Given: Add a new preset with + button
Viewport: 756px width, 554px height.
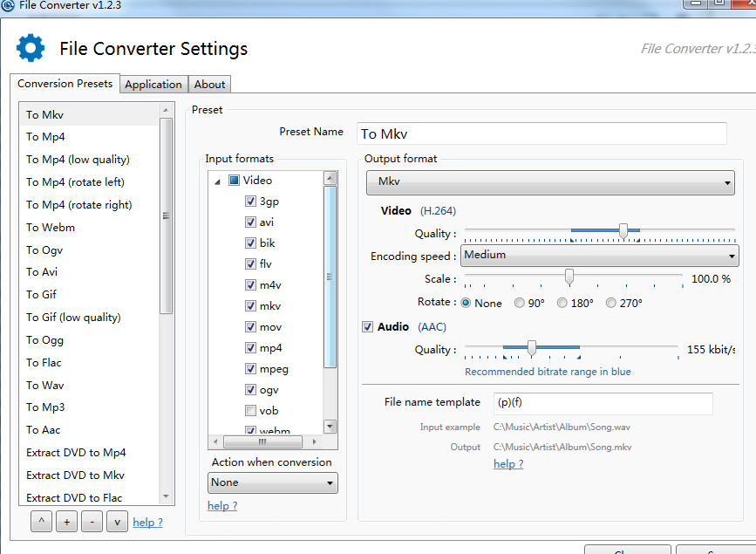Looking at the screenshot, I should [x=66, y=522].
